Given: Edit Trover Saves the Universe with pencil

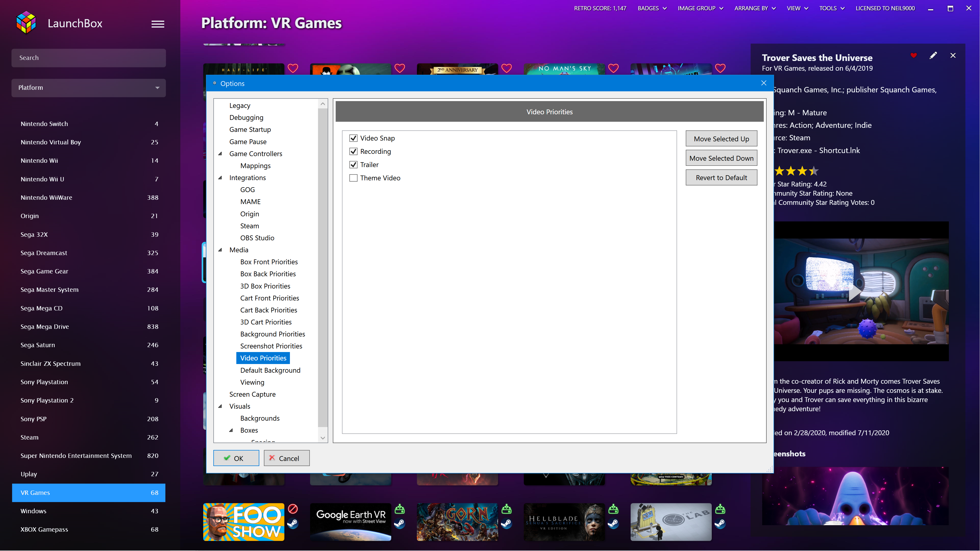Looking at the screenshot, I should (x=933, y=56).
